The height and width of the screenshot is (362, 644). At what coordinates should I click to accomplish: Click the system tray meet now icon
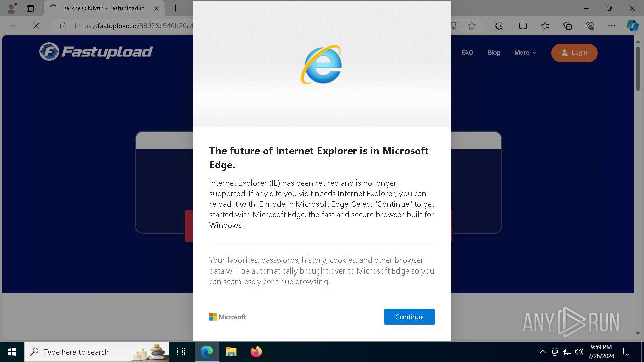point(554,352)
